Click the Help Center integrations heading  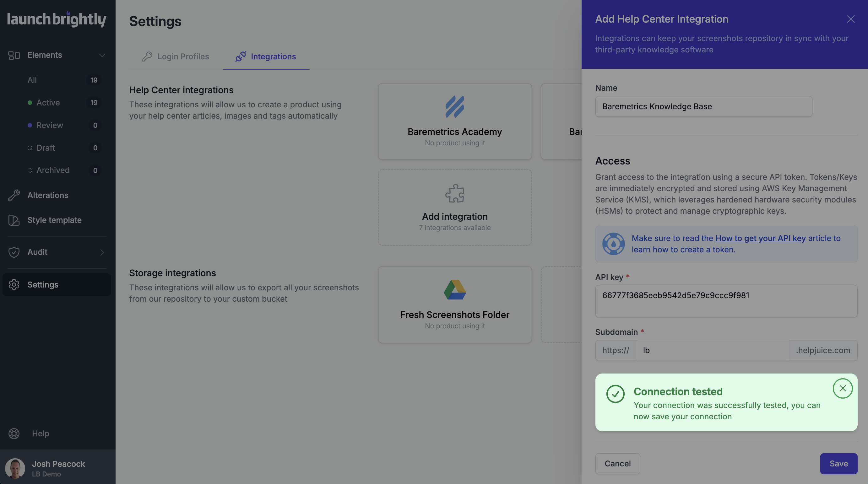pos(181,90)
